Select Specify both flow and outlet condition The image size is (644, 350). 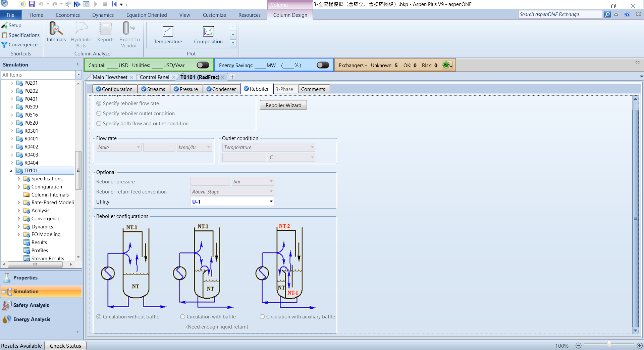(99, 124)
